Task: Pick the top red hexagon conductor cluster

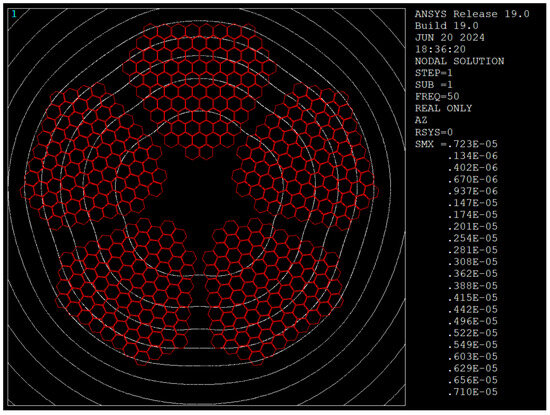Action: (x=199, y=88)
